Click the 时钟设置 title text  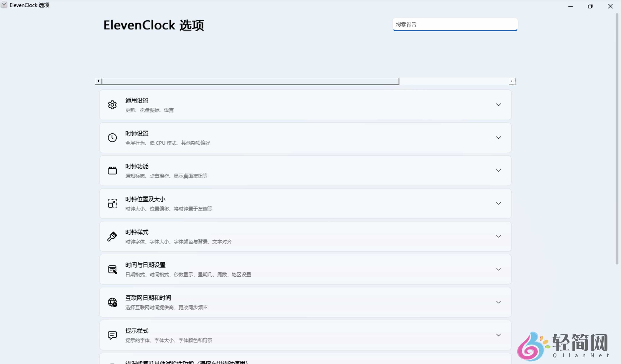tap(137, 134)
